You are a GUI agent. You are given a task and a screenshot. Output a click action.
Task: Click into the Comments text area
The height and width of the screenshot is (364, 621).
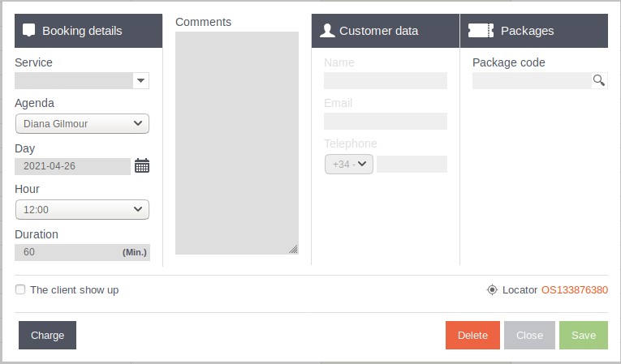(237, 143)
